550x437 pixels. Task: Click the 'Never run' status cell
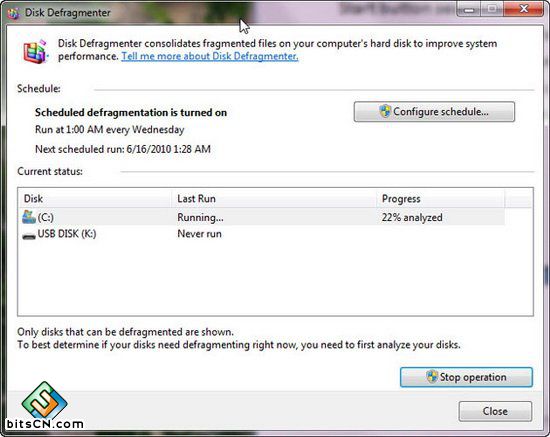[199, 234]
